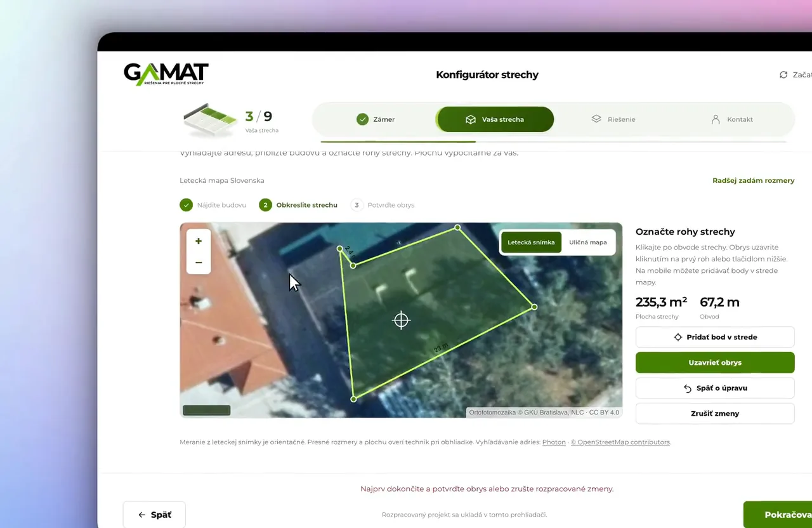812x528 pixels.
Task: Click the Označte rohy strechy heading
Action: tap(685, 232)
